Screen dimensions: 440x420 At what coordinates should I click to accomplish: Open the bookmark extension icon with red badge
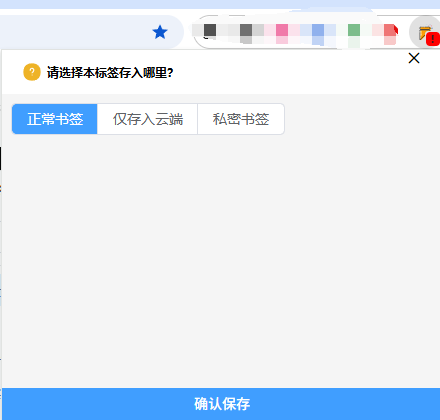click(426, 33)
